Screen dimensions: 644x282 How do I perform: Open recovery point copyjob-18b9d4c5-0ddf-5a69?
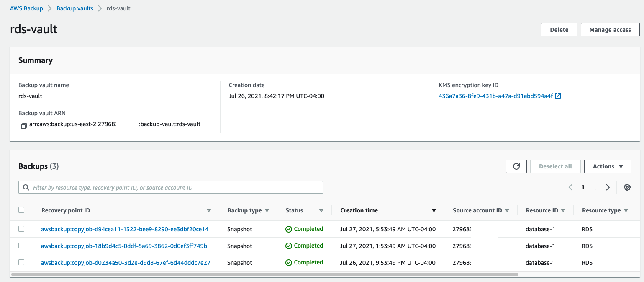coord(124,246)
